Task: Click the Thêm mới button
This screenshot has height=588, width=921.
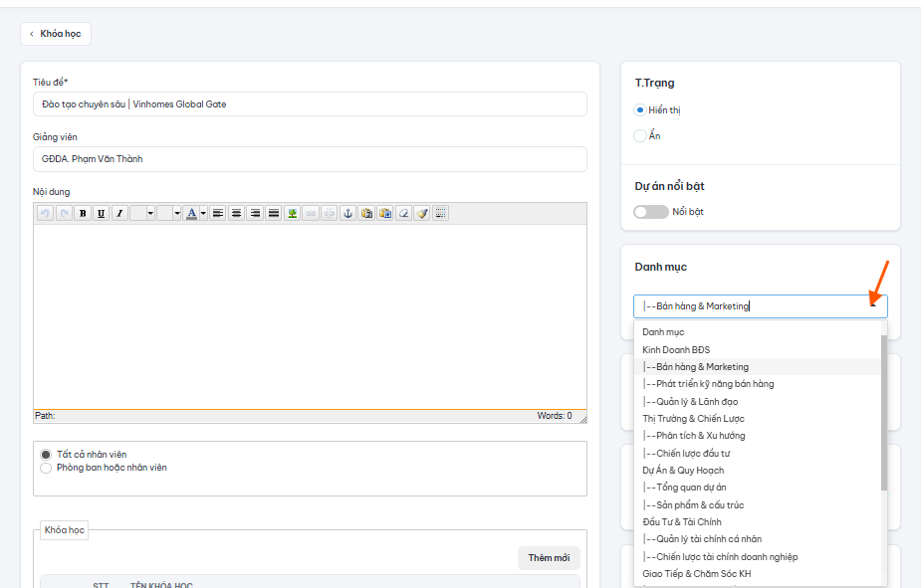Action: [549, 558]
